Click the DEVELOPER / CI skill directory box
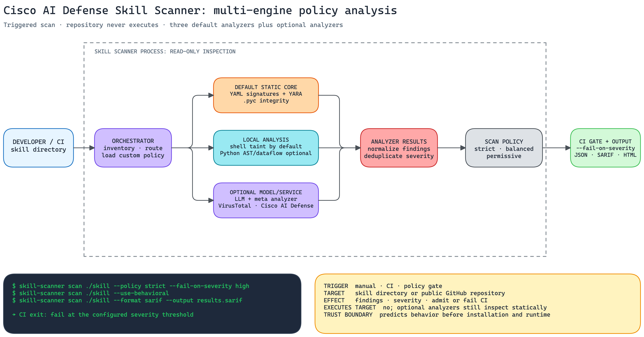 (38, 148)
